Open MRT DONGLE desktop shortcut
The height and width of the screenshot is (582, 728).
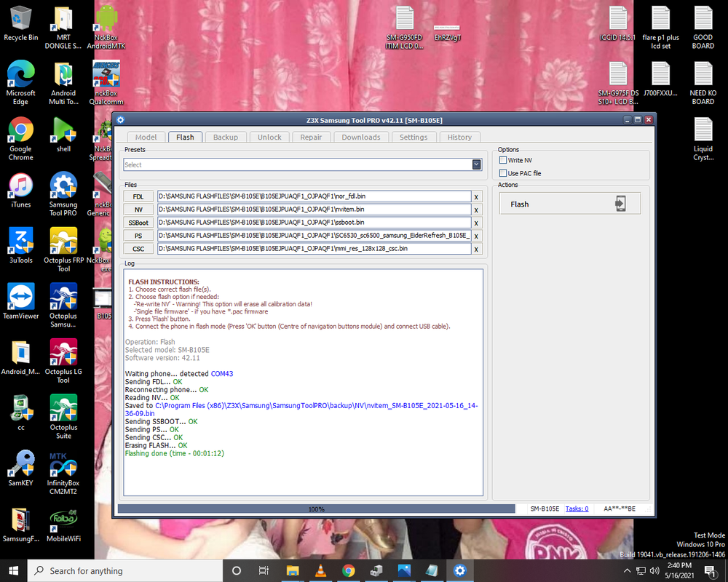point(63,28)
